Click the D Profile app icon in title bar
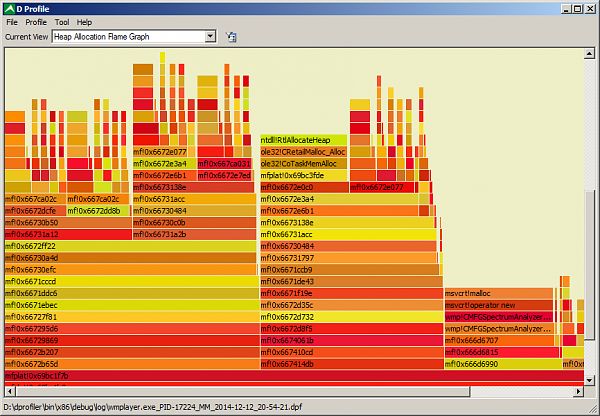 pos(9,9)
